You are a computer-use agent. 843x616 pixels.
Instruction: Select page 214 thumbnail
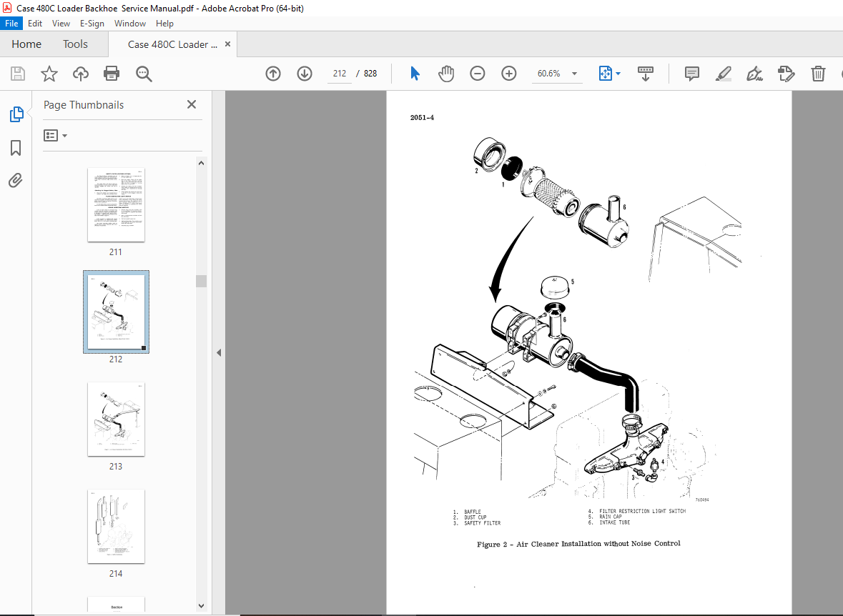tap(116, 526)
